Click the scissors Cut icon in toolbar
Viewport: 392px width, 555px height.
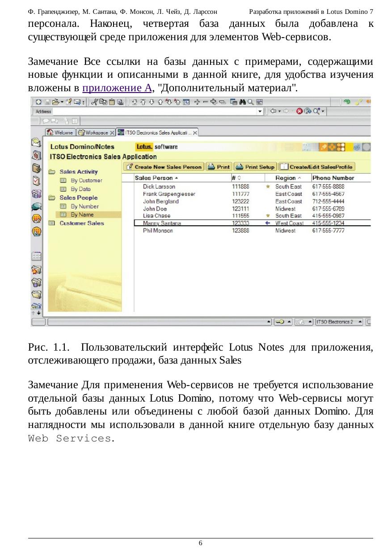click(94, 102)
